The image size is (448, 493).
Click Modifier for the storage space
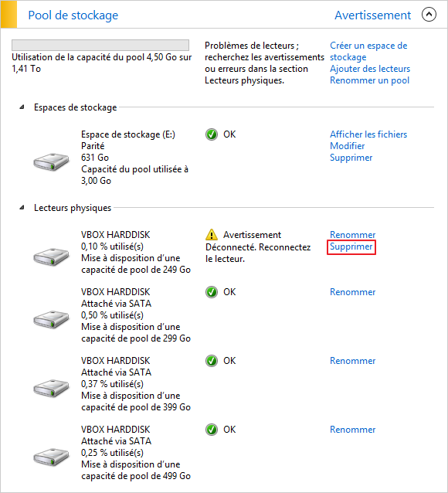[x=347, y=146]
